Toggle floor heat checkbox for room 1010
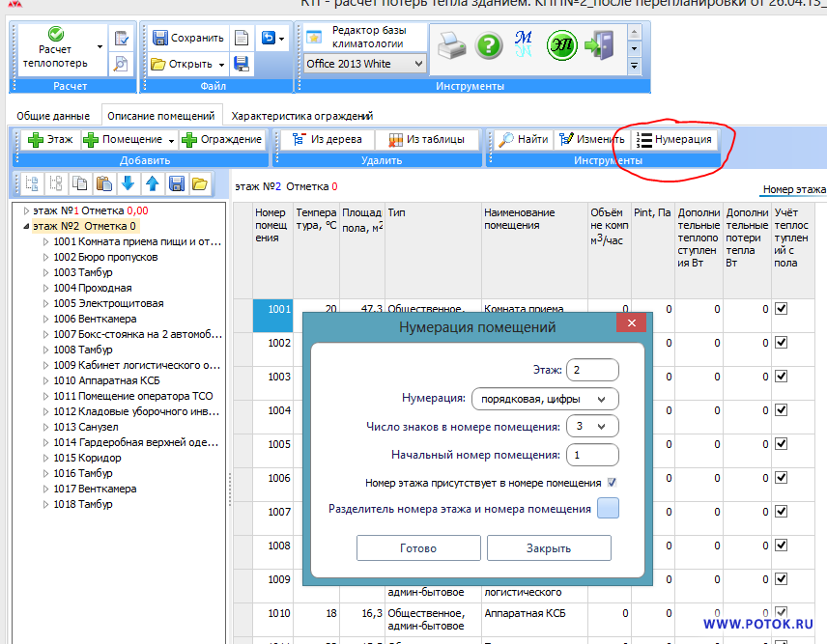Screen dimensions: 827x644 782,613
